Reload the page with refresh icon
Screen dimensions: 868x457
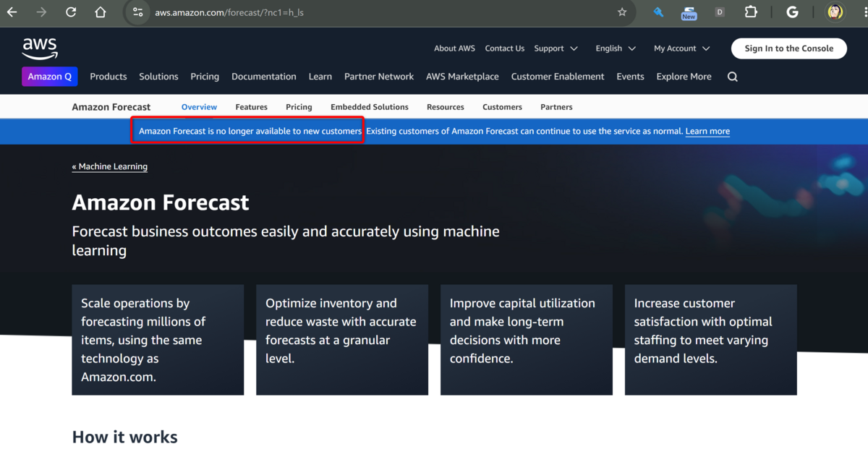click(71, 12)
